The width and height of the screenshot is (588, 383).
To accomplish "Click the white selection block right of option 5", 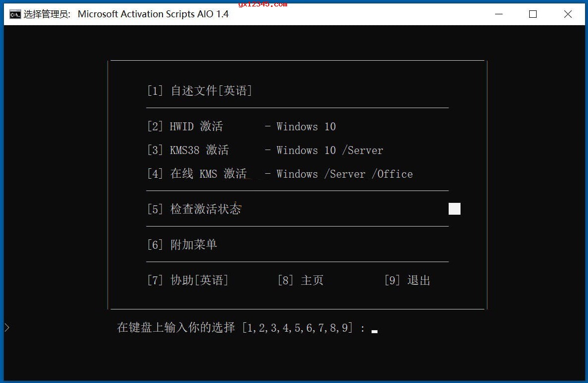I will 455,209.
